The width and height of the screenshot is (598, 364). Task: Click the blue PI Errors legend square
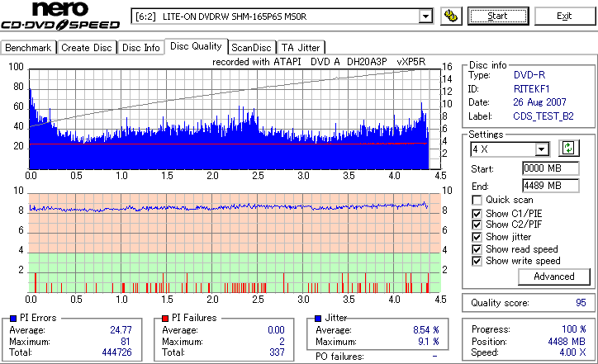tap(13, 319)
